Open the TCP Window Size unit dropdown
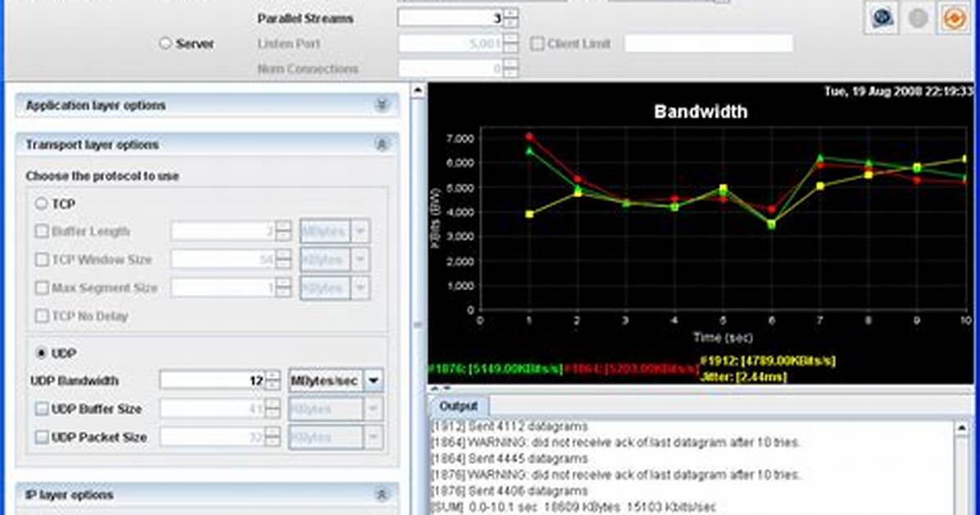Viewport: 980px width, 515px height. 360,259
